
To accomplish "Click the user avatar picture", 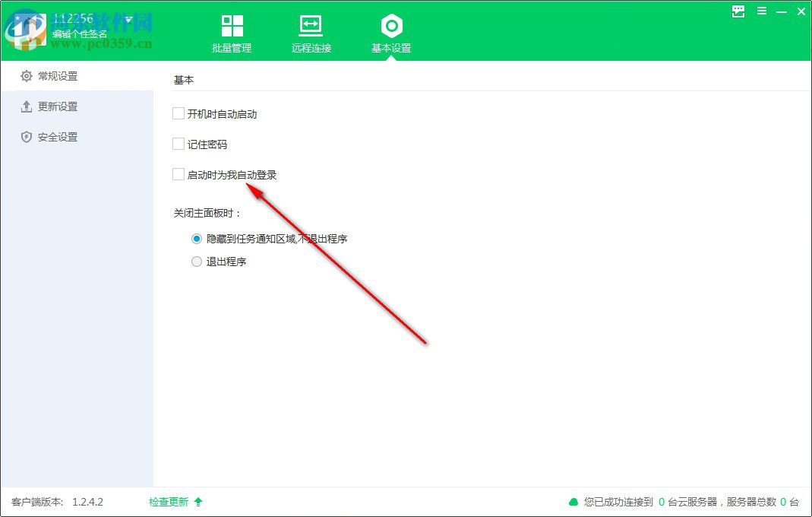I will (x=29, y=29).
